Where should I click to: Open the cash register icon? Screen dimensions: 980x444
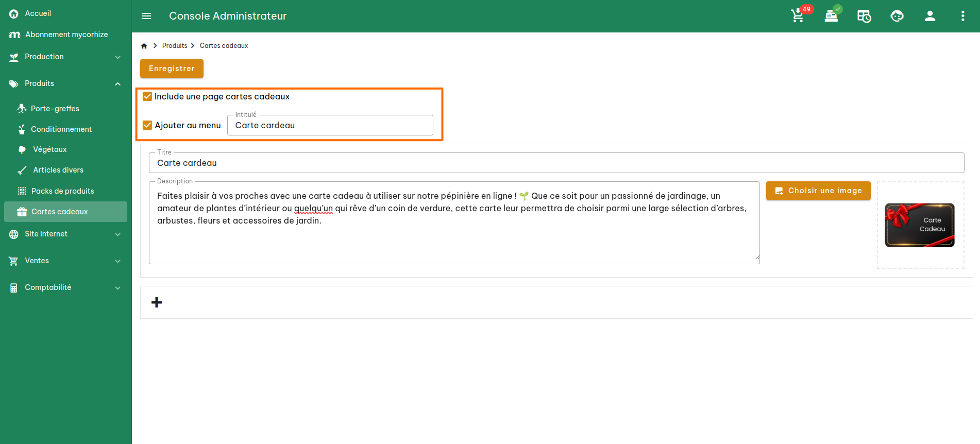click(x=831, y=16)
